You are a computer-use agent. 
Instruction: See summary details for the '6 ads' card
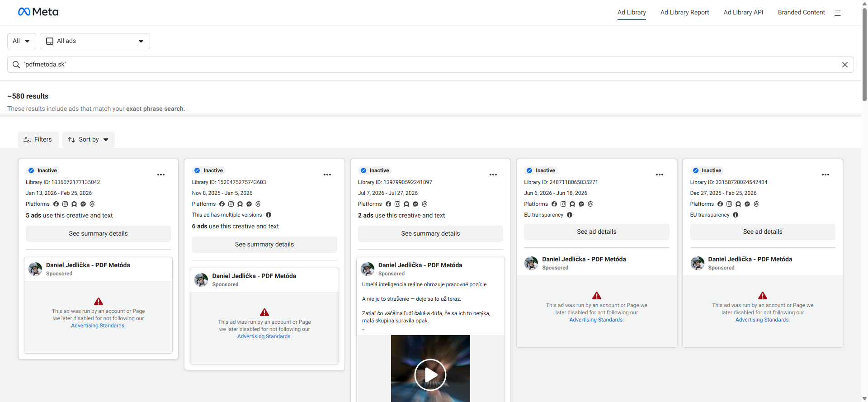point(264,245)
